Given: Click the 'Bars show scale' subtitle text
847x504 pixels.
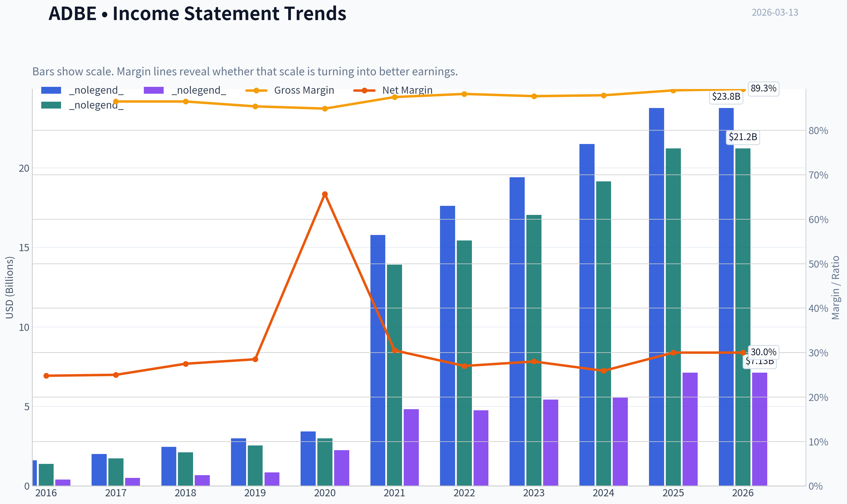Looking at the screenshot, I should pos(245,72).
